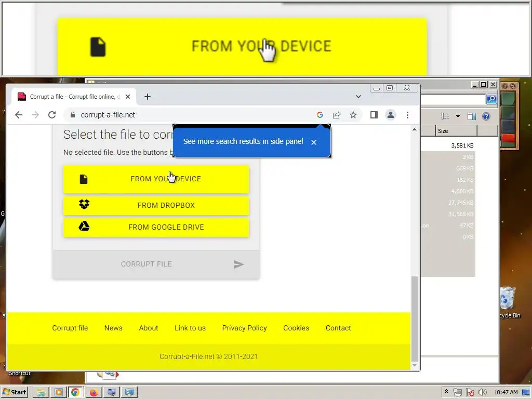This screenshot has width=532, height=399.
Task: Switch to Chrome on the taskbar
Action: point(75,393)
